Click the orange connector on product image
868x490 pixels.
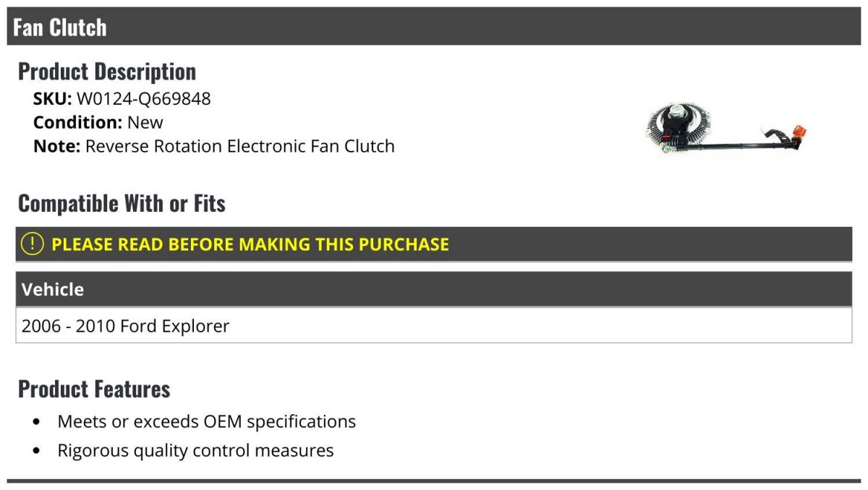pyautogui.click(x=799, y=133)
